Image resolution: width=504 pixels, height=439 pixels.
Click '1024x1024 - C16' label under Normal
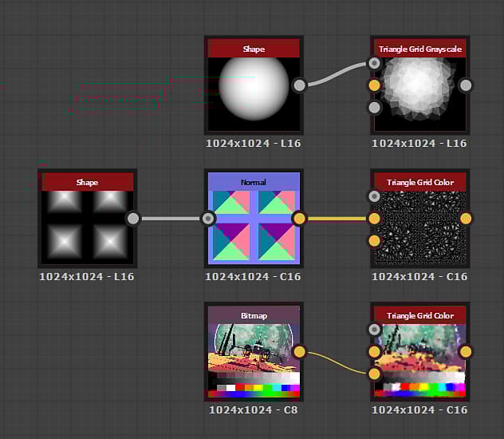254,277
